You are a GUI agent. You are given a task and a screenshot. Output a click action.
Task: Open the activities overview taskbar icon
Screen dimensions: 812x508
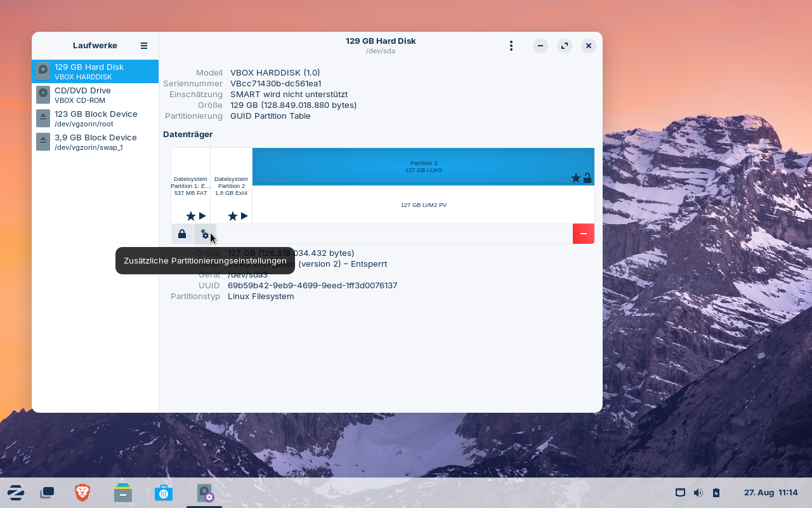(47, 493)
